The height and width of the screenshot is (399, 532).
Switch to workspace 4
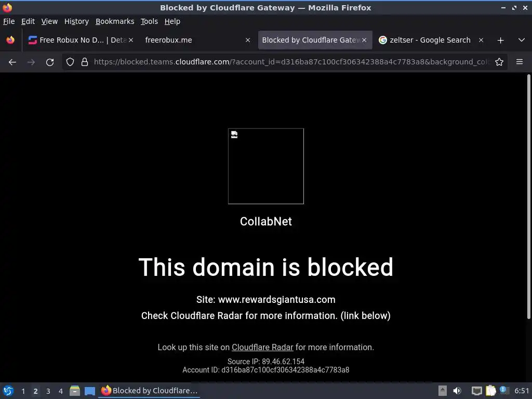click(x=61, y=391)
